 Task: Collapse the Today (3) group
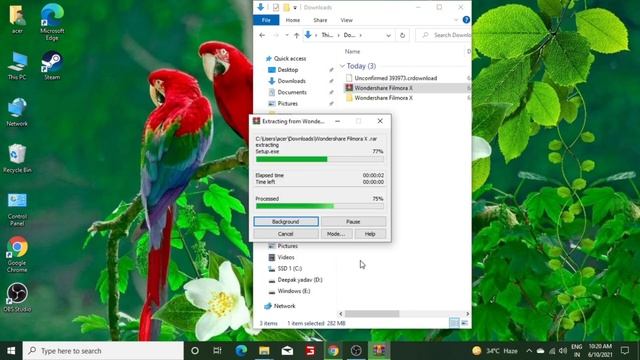tap(342, 66)
